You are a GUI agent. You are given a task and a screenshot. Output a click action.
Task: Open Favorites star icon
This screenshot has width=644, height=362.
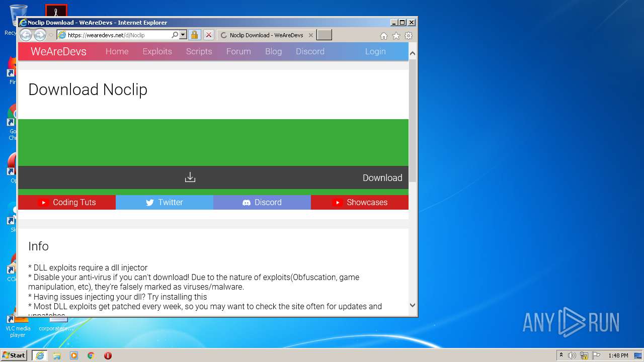[396, 36]
